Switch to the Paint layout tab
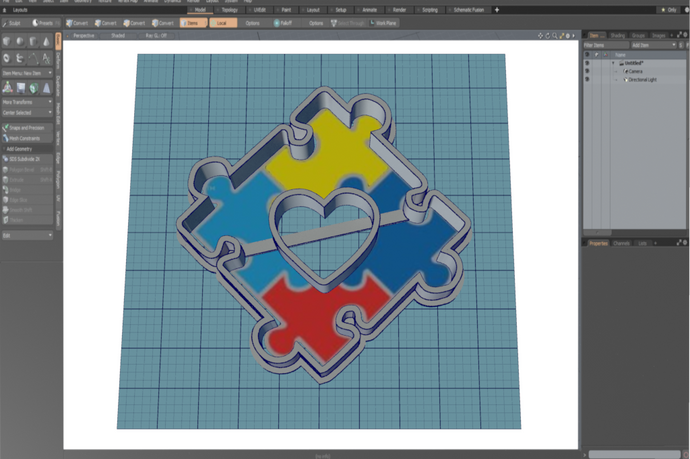 286,10
